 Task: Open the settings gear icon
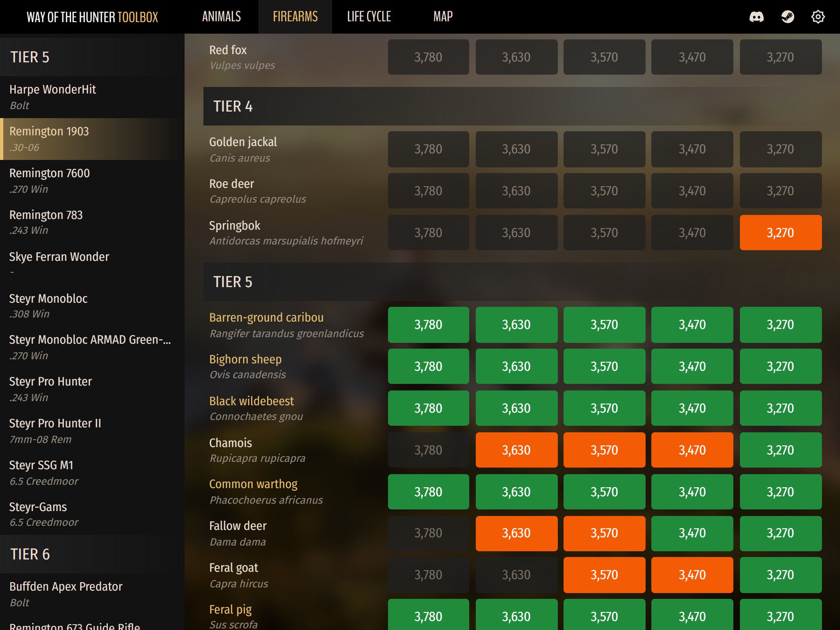(x=818, y=17)
